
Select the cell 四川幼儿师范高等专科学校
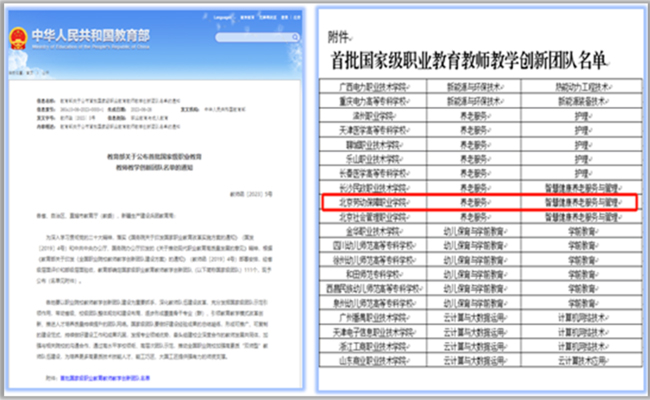[x=373, y=245]
